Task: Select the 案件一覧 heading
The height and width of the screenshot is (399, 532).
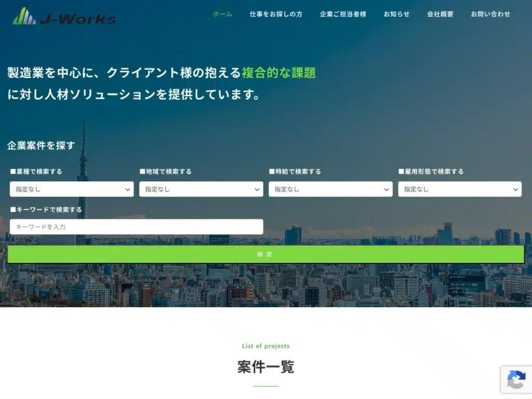Action: click(x=265, y=367)
